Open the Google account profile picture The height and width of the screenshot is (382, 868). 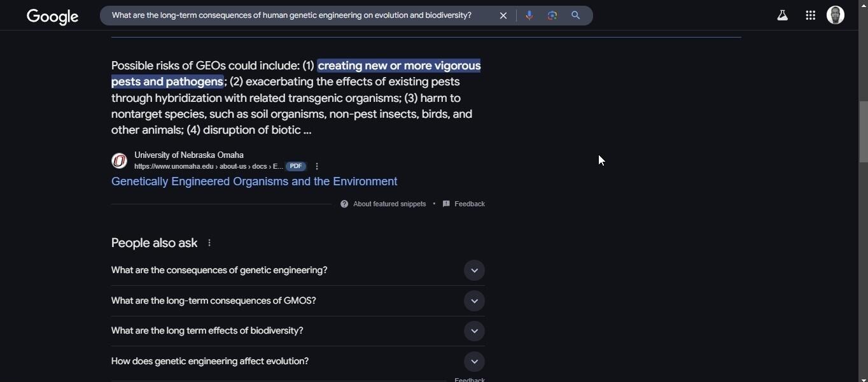[836, 15]
